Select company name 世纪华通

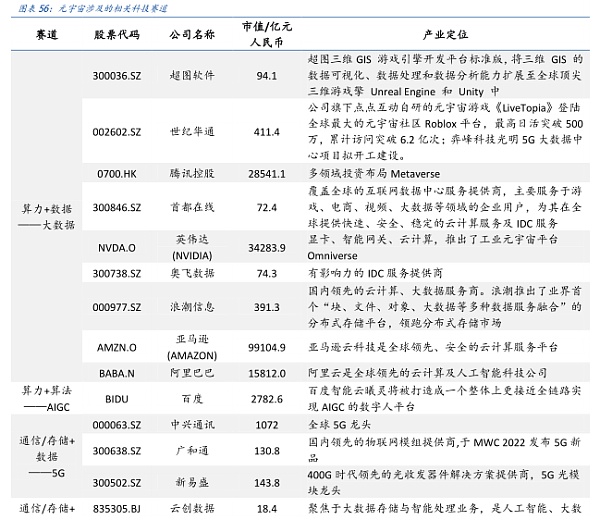tap(192, 132)
